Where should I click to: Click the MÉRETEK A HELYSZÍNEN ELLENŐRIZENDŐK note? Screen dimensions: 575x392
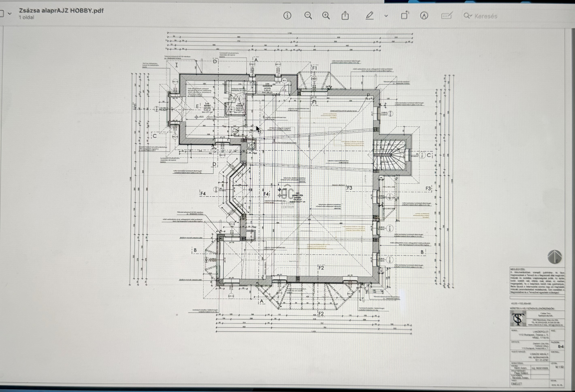(x=532, y=308)
